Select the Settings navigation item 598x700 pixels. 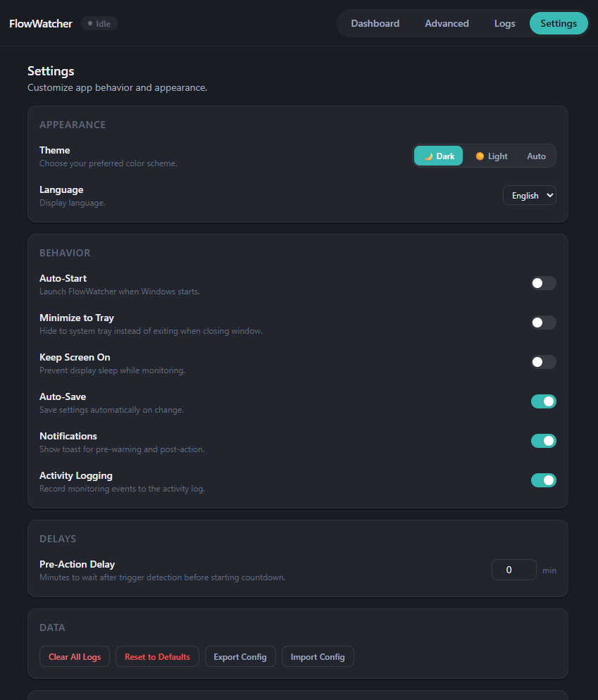tap(559, 23)
